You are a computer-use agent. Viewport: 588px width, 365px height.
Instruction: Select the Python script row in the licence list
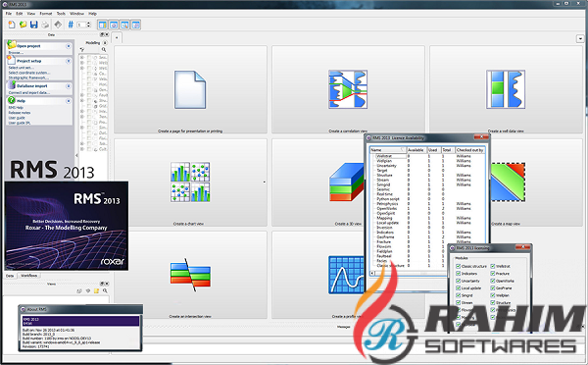[x=388, y=198]
